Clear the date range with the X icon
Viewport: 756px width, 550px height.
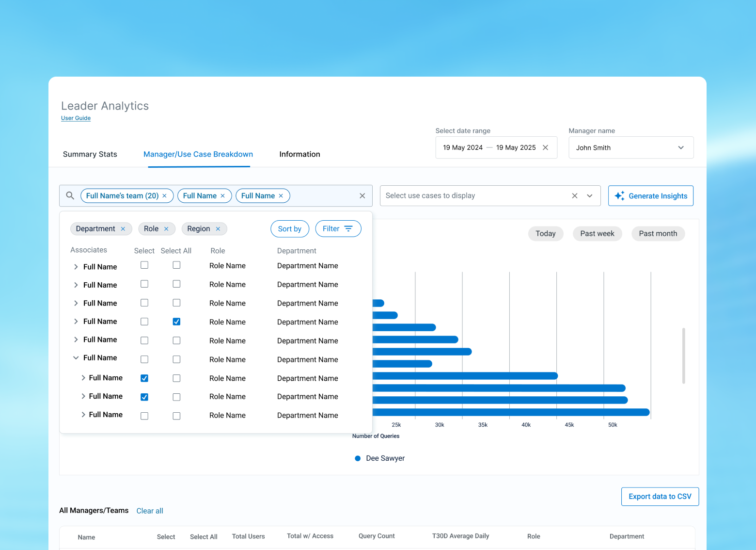click(x=546, y=147)
